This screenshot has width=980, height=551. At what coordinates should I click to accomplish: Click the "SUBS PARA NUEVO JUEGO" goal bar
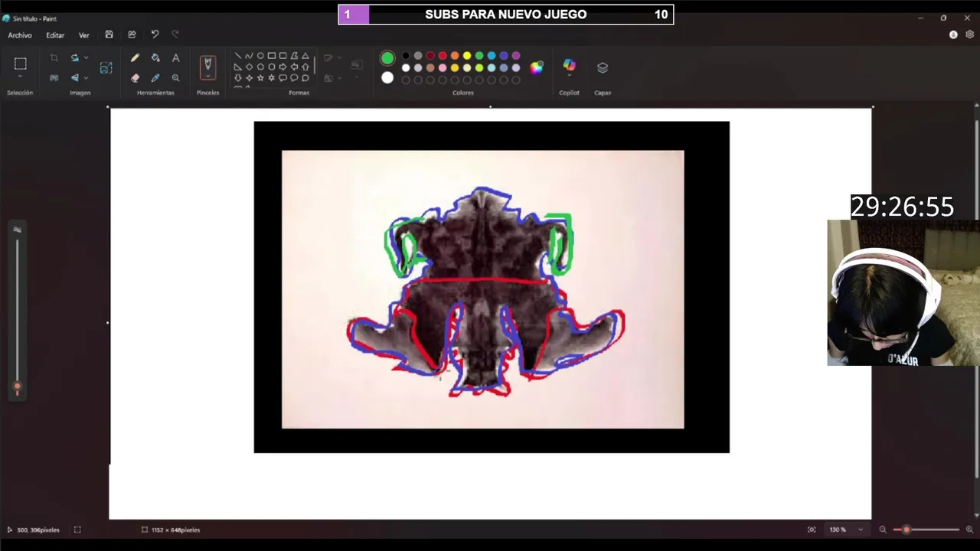[506, 15]
